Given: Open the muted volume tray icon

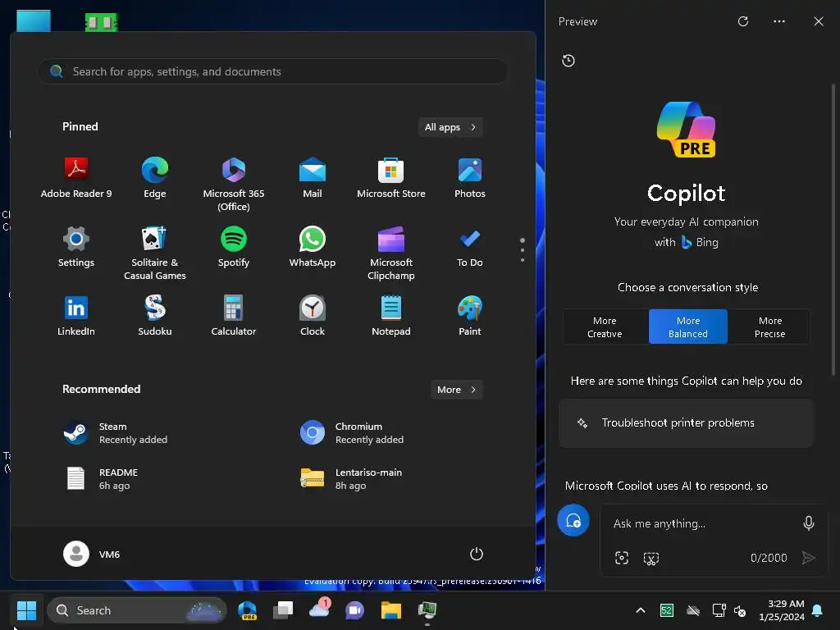Looking at the screenshot, I should pos(740,610).
